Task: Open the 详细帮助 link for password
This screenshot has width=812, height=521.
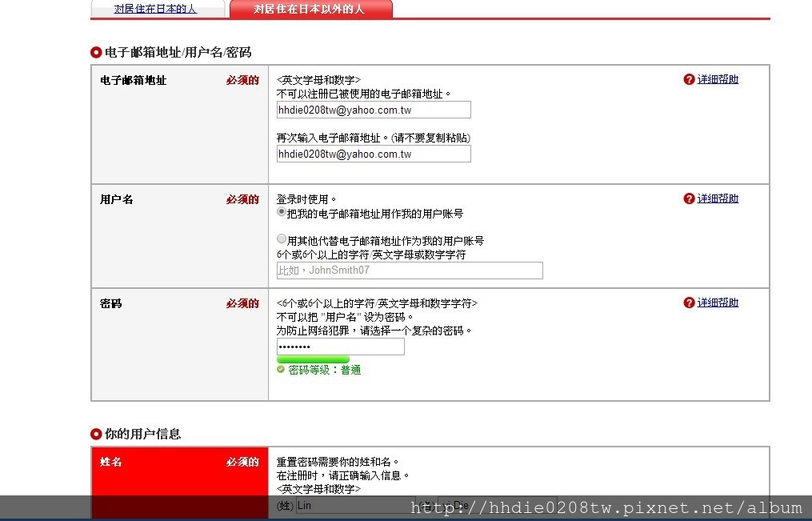Action: 718,303
